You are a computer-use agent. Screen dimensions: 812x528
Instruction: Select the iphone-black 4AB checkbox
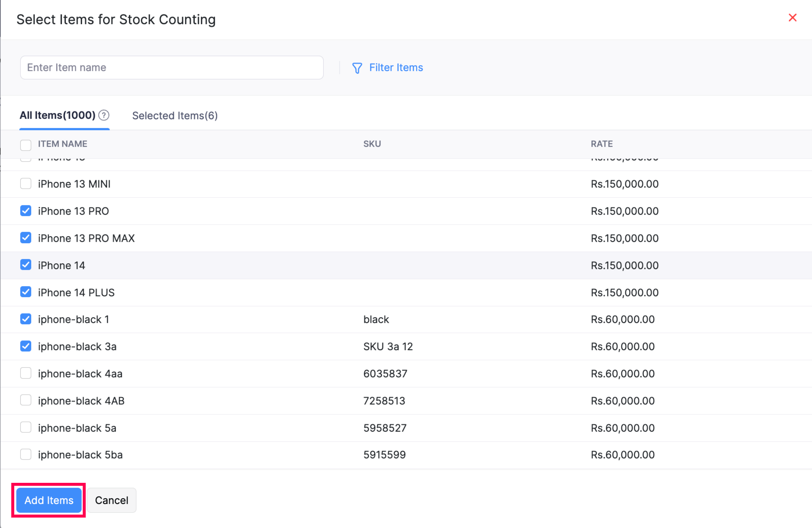[25, 400]
